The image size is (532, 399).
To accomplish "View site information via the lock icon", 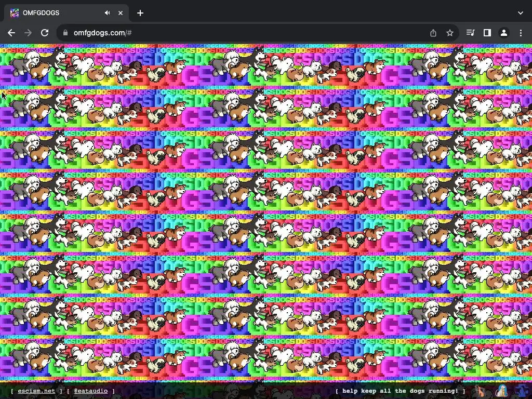I will point(65,33).
